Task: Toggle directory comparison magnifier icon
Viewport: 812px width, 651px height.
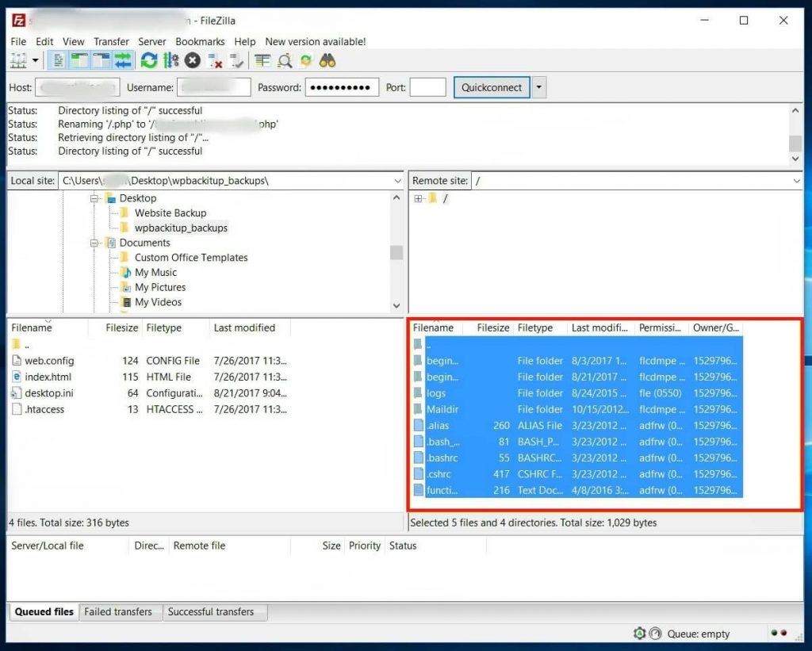Action: tap(285, 61)
